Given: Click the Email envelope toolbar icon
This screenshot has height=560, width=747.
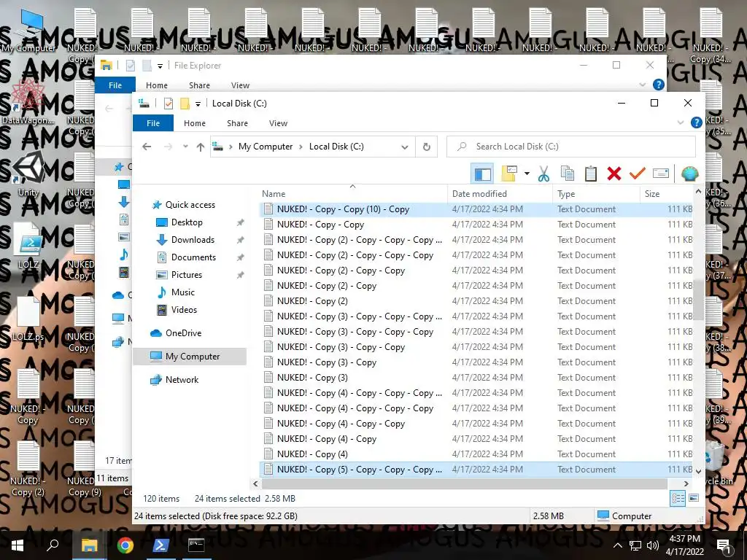Looking at the screenshot, I should [661, 174].
